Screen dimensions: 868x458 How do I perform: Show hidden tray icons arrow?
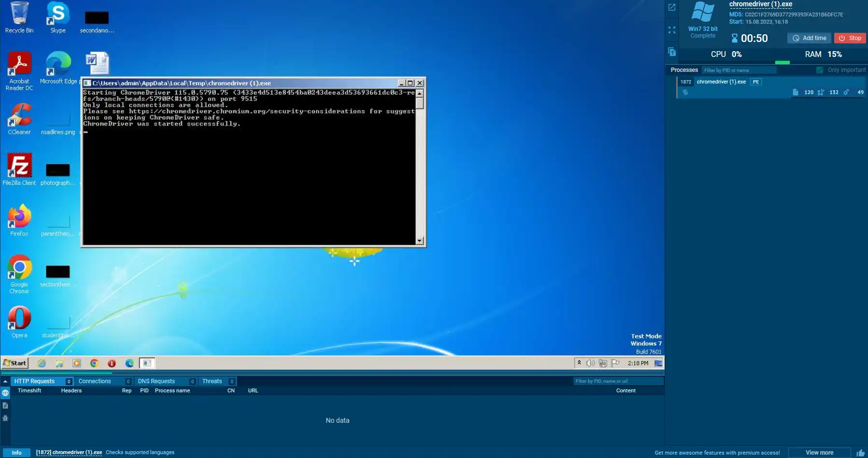coord(579,362)
